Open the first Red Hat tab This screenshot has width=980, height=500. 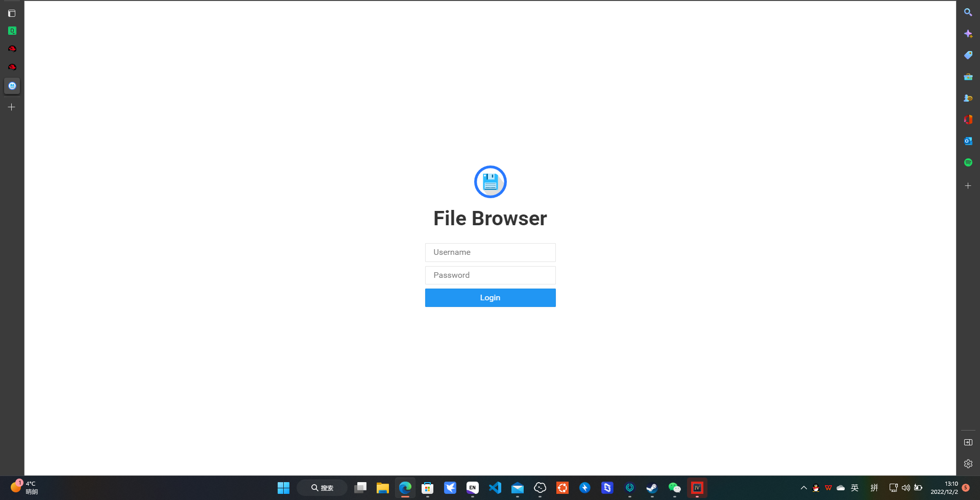click(12, 49)
